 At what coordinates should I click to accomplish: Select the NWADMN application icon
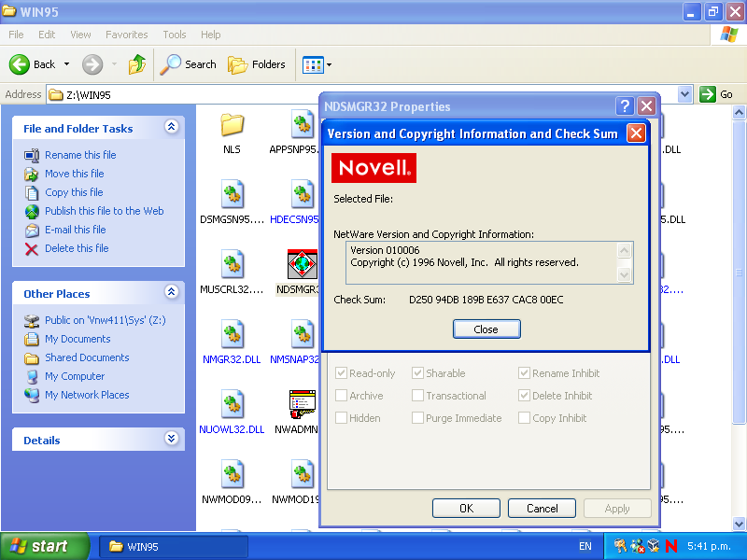[x=302, y=404]
